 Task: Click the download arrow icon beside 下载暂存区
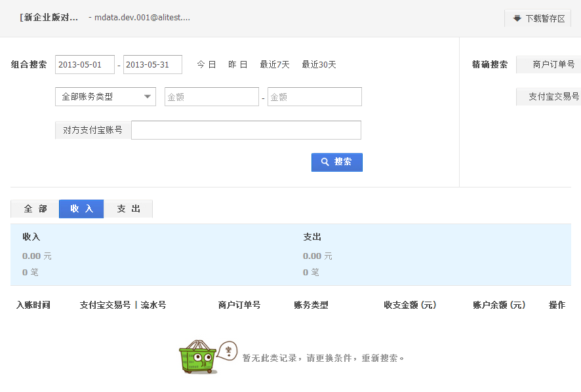(x=517, y=18)
